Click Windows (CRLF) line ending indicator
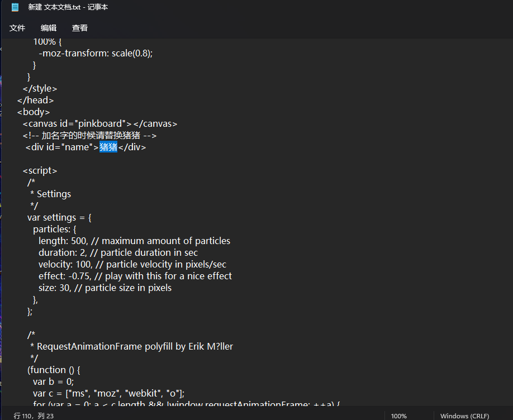513x420 pixels. [464, 416]
